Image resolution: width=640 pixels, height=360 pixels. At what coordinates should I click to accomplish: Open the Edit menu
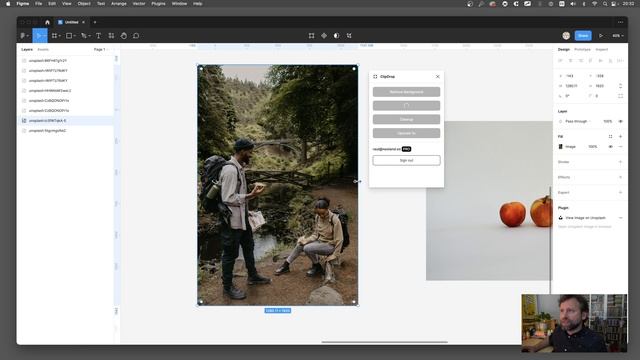point(52,4)
